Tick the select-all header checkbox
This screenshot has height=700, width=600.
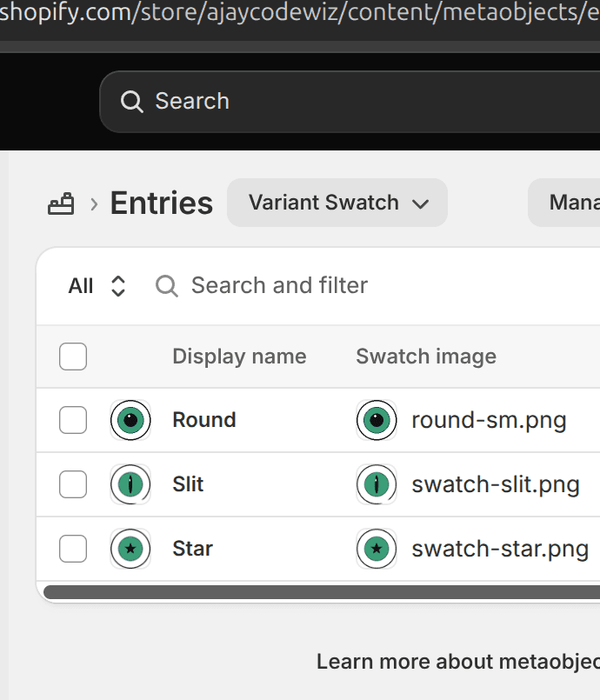[73, 357]
